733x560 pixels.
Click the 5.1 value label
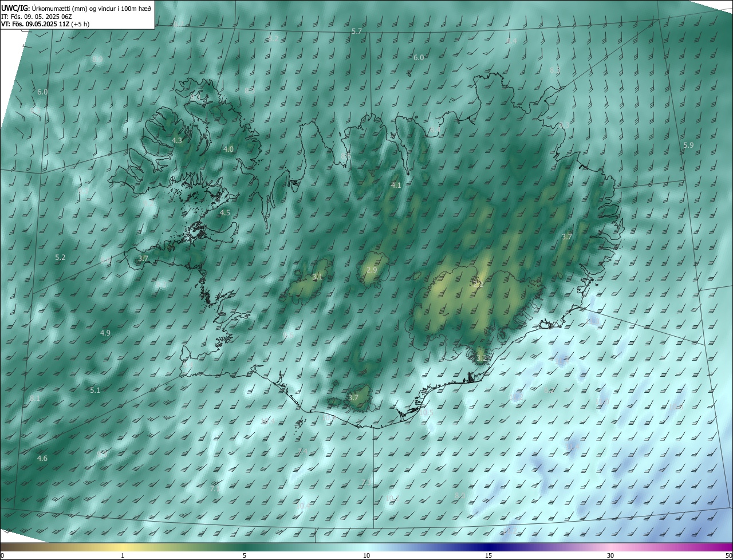95,391
